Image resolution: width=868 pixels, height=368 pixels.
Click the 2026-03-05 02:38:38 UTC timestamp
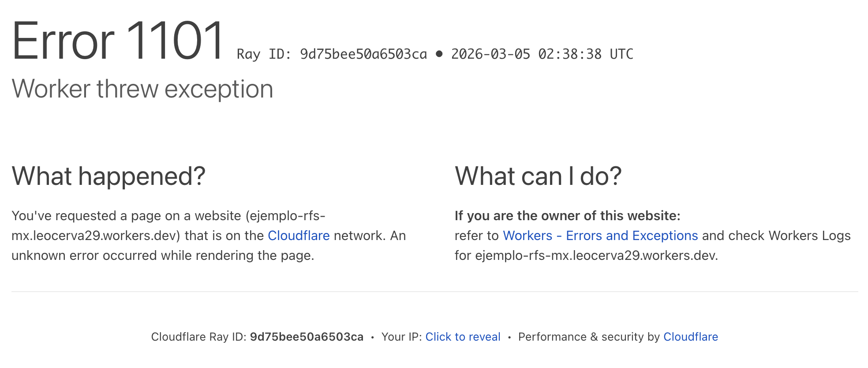point(542,54)
